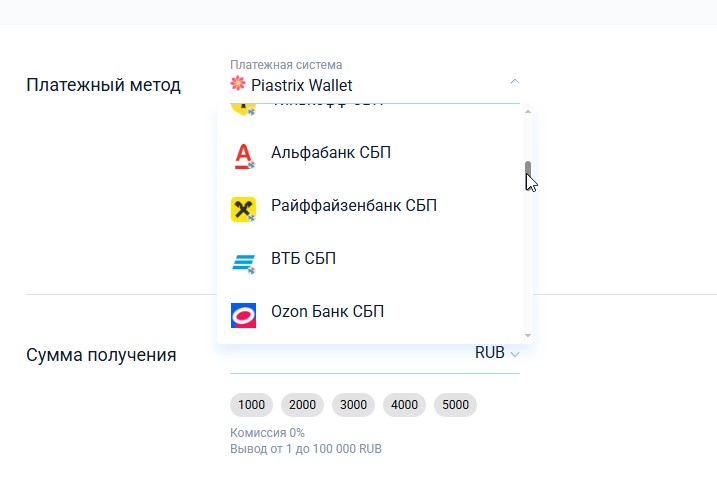Collapse the Платежная система dropdown chevron
This screenshot has width=717, height=504.
pos(514,82)
